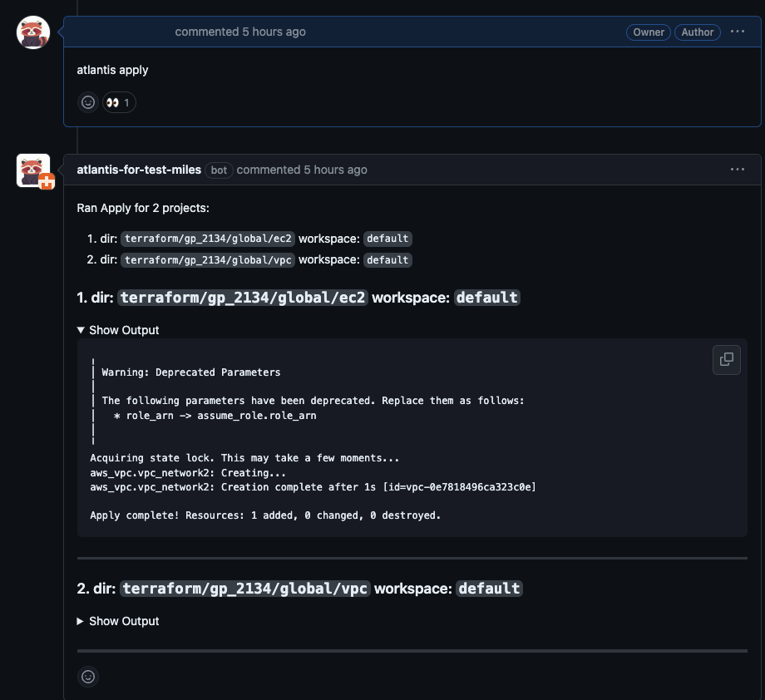Click the red panda avatar of comment author
Screen dimensions: 765x700
pyautogui.click(x=33, y=32)
